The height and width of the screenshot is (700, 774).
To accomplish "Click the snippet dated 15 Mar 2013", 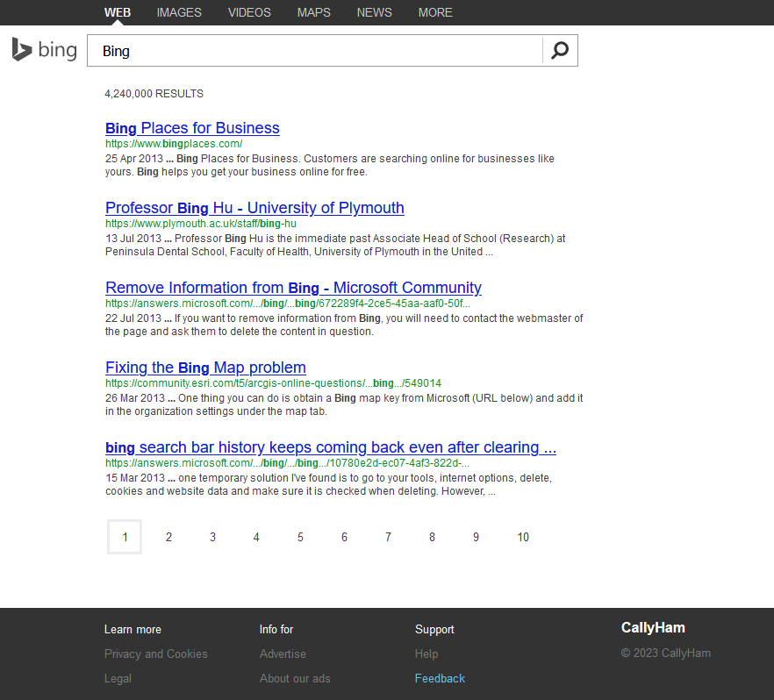I will click(329, 485).
